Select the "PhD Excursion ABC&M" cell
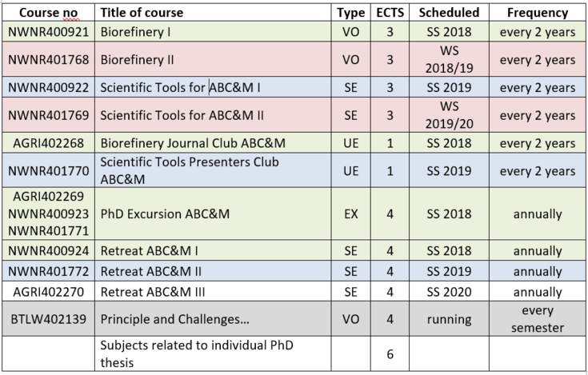This screenshot has height=375, width=588. coord(165,215)
